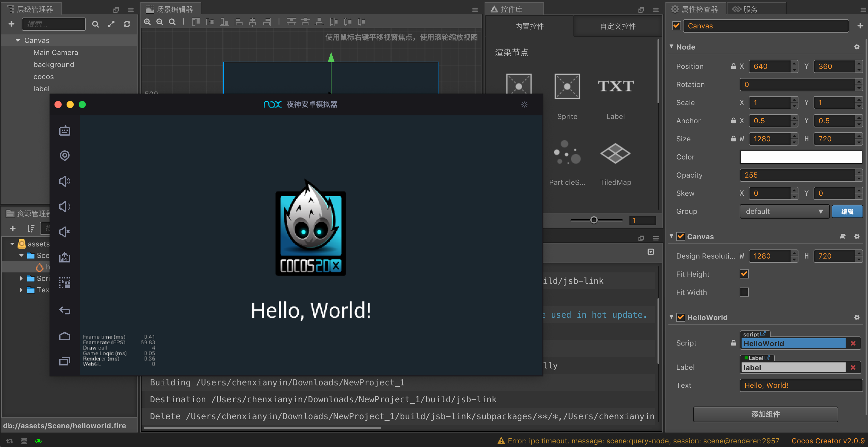Click the Nox volume up icon

(x=64, y=181)
